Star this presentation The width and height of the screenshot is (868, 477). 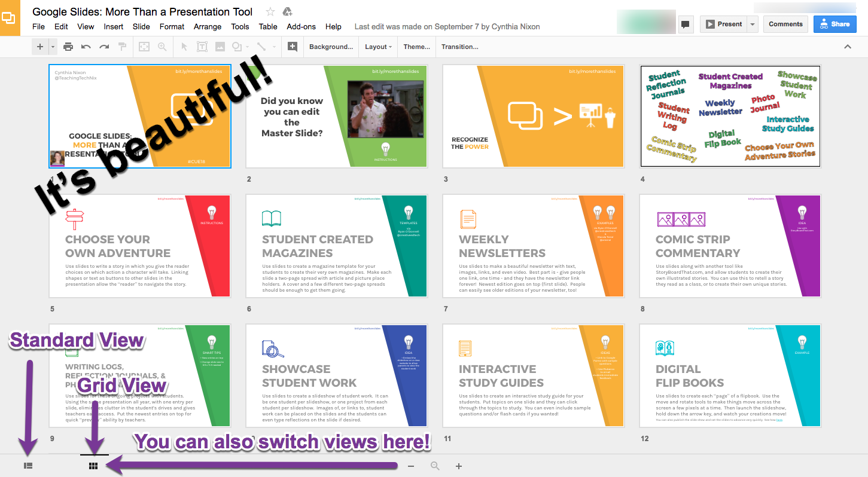click(x=270, y=11)
